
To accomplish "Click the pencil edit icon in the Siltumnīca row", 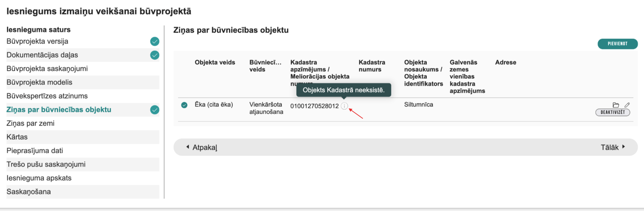I will point(627,105).
